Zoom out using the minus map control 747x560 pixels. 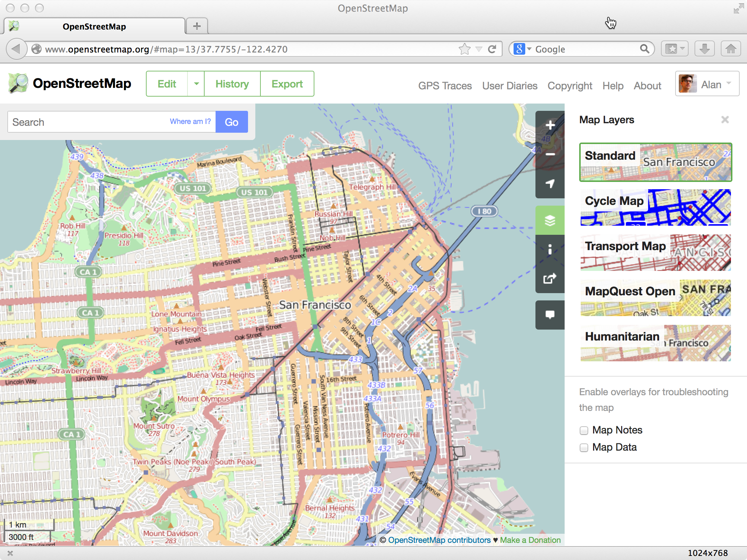[x=550, y=155]
